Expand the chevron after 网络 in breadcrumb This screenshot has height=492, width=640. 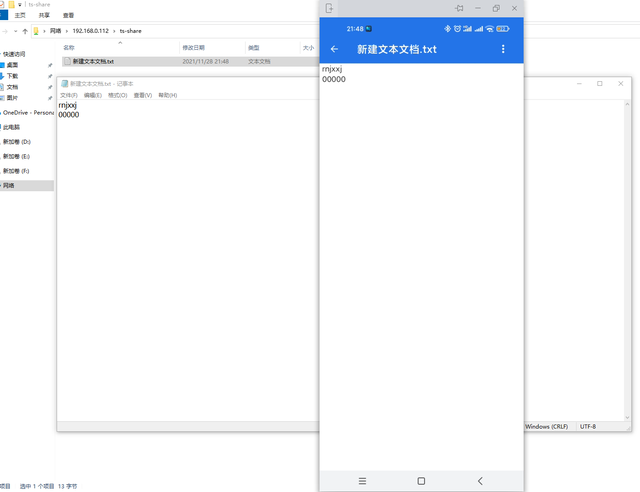[67, 31]
